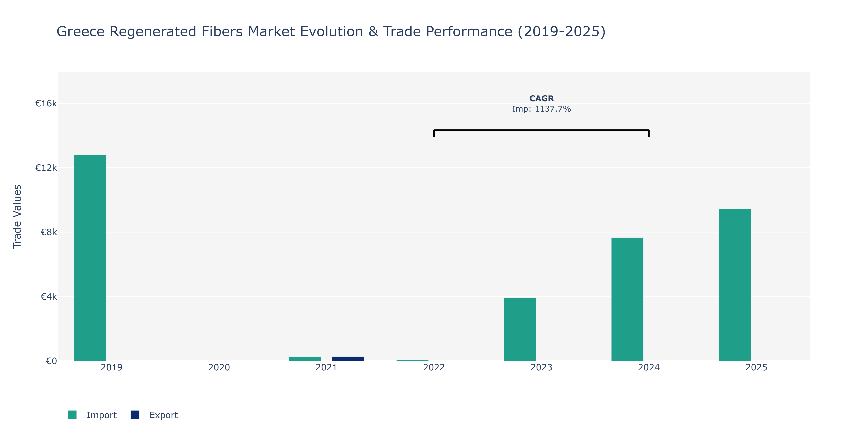The width and height of the screenshot is (868, 434).
Task: Click the €4k axis tick label
Action: 49,297
